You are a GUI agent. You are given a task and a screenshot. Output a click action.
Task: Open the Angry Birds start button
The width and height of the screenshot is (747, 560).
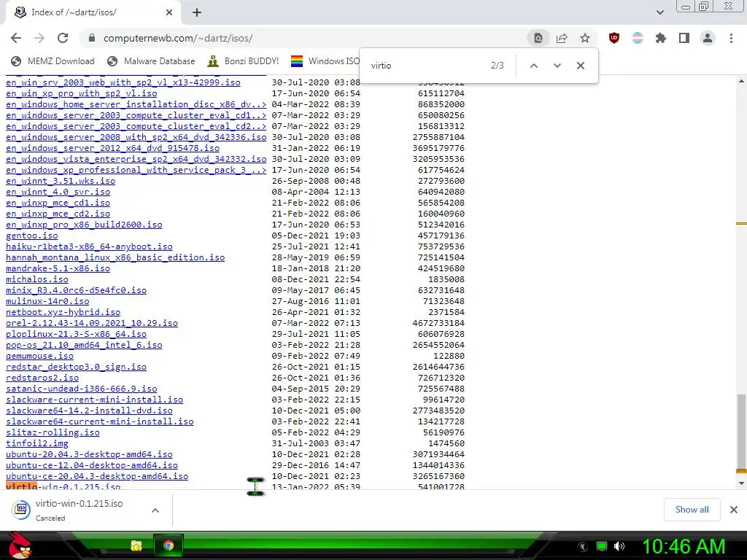click(x=19, y=545)
